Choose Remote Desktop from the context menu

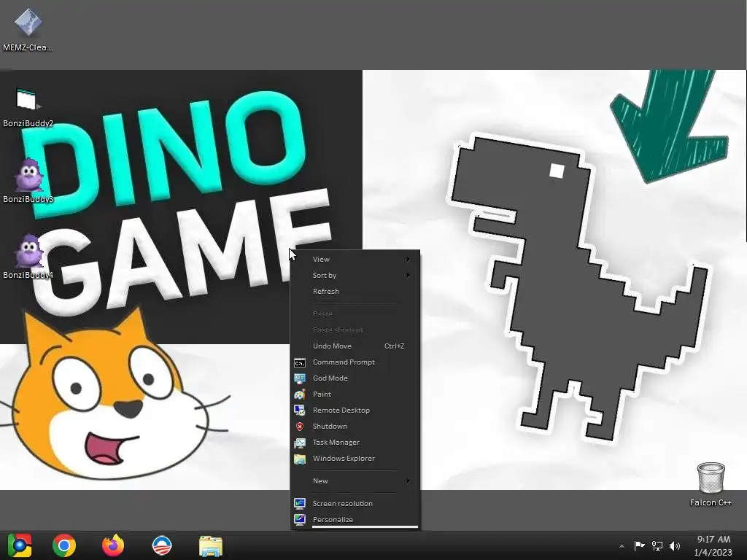click(355, 410)
